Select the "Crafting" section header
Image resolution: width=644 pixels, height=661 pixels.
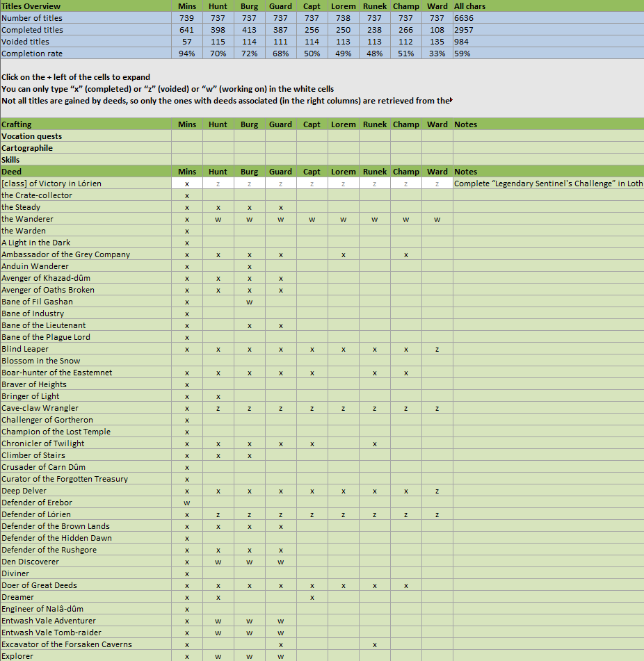pos(86,124)
